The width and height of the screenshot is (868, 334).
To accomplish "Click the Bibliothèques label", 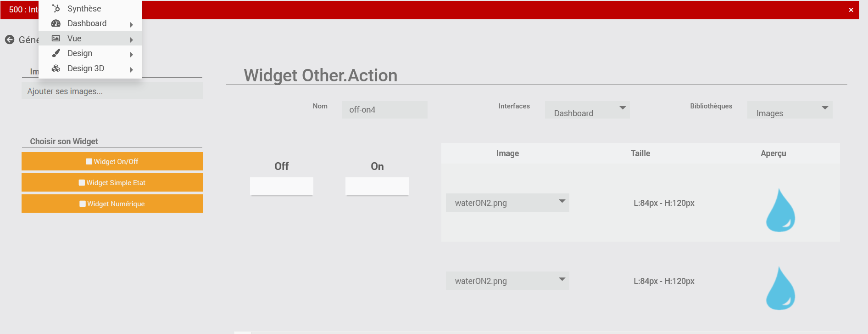I will 711,106.
